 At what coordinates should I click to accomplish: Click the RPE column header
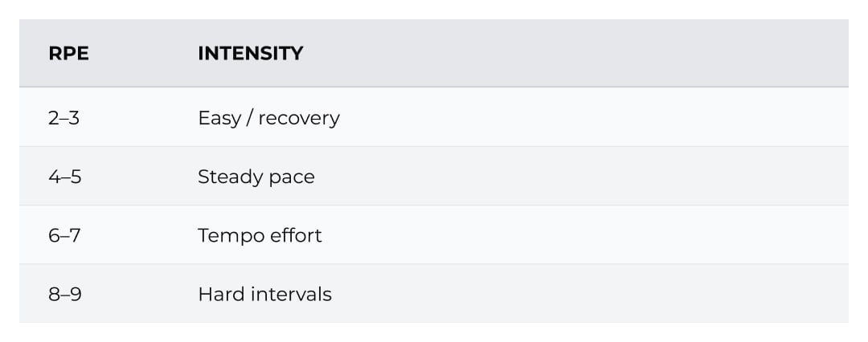pyautogui.click(x=68, y=54)
